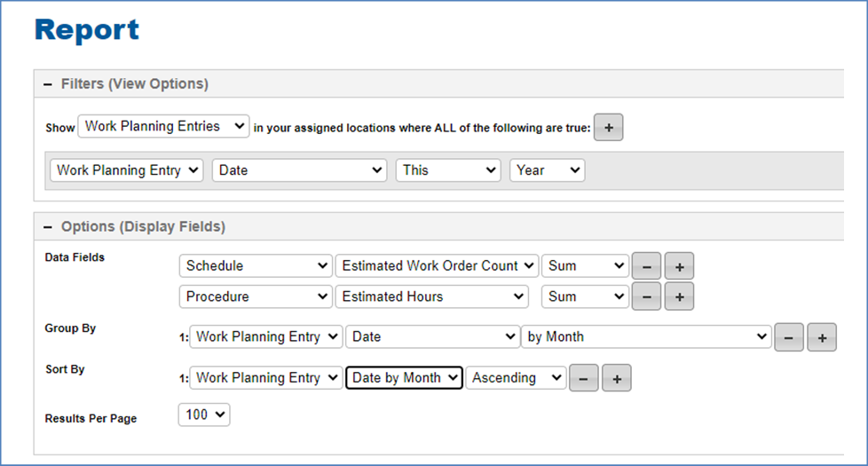Change the by Month grouping dropdown
The height and width of the screenshot is (466, 868).
[646, 336]
